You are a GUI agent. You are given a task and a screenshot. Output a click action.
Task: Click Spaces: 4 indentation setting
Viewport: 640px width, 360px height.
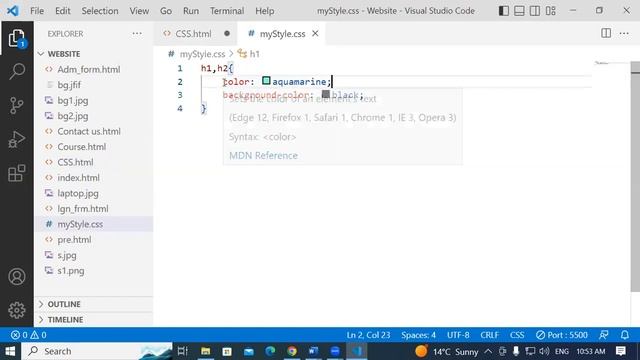(418, 335)
